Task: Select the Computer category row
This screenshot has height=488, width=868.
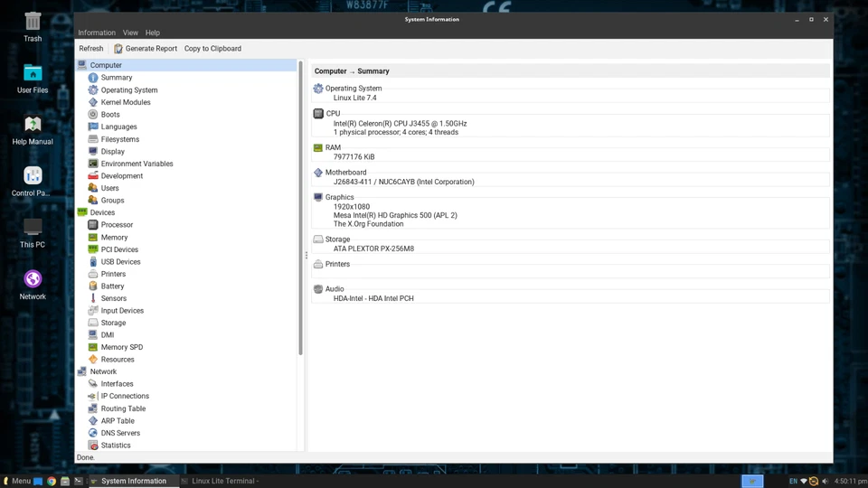Action: pos(186,65)
